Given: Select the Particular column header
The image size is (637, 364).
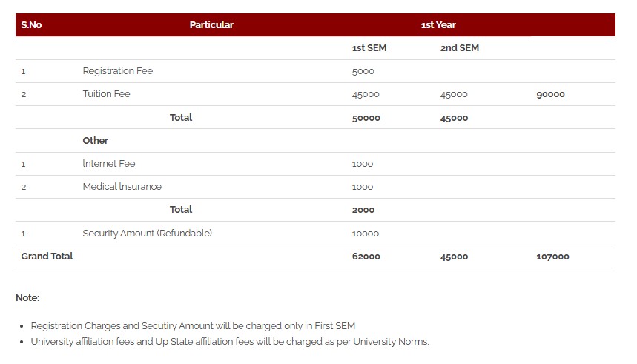Looking at the screenshot, I should pyautogui.click(x=211, y=25).
